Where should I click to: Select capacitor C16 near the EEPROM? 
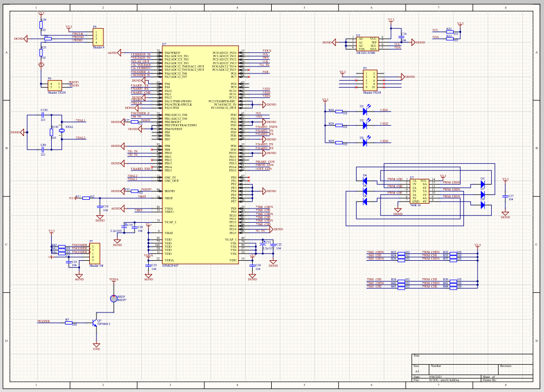[x=402, y=36]
